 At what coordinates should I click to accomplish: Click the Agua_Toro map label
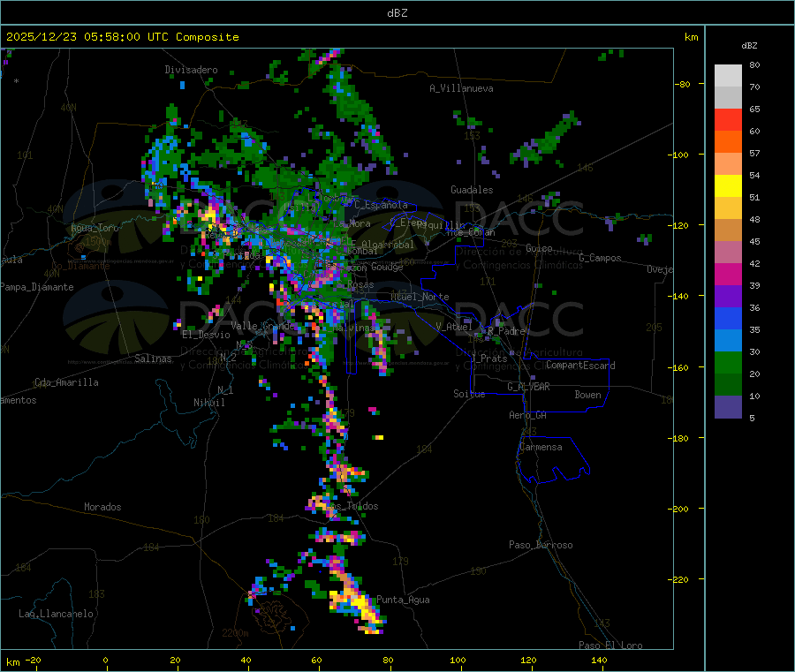pyautogui.click(x=95, y=228)
